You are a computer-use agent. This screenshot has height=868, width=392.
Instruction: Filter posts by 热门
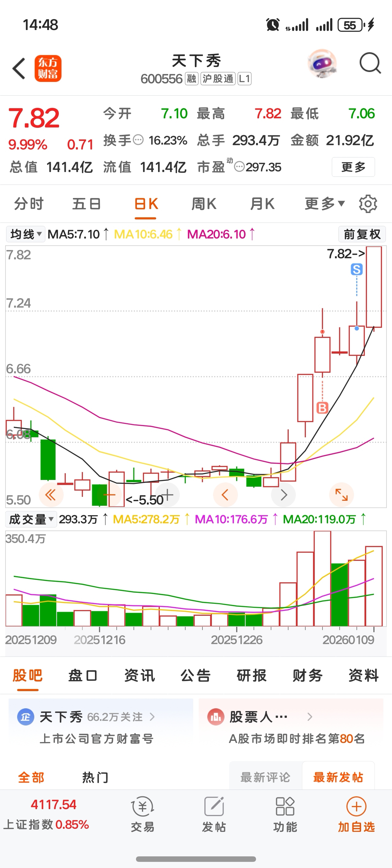point(95,778)
